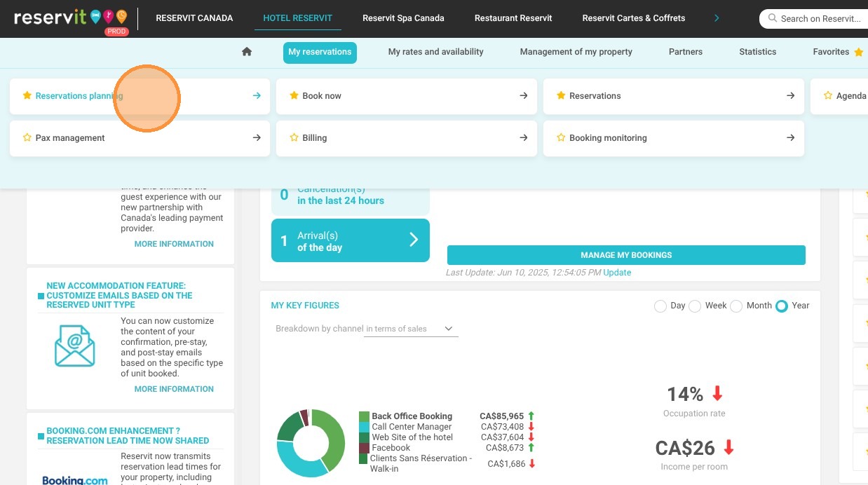Open Booking.com enhancement news headline
This screenshot has width=868, height=485.
point(128,436)
